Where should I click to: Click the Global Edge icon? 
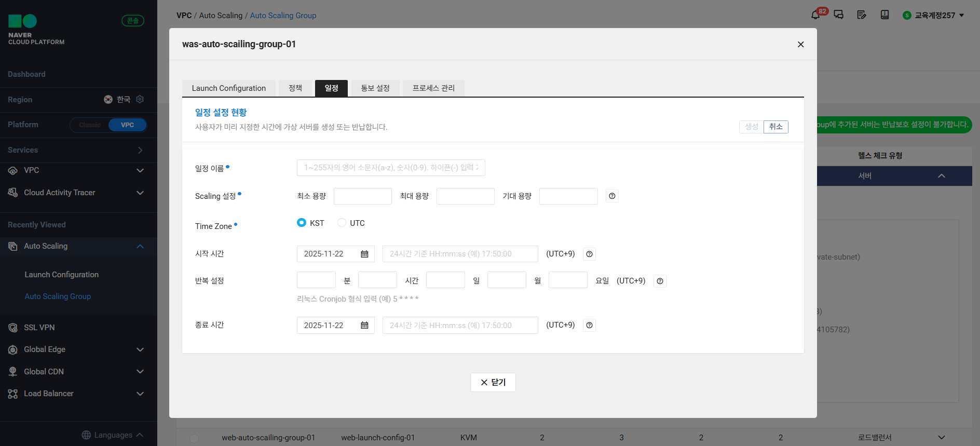pos(13,349)
